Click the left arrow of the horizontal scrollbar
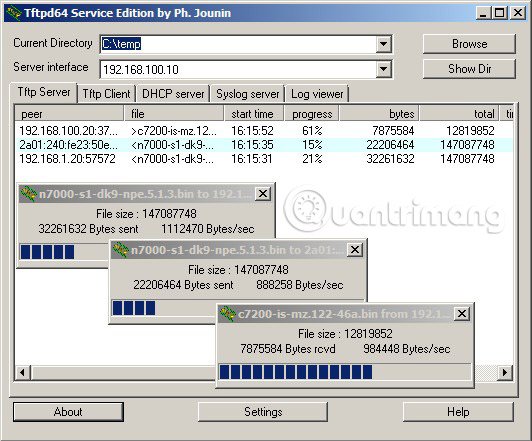This screenshot has height=441, width=532. tap(22, 372)
